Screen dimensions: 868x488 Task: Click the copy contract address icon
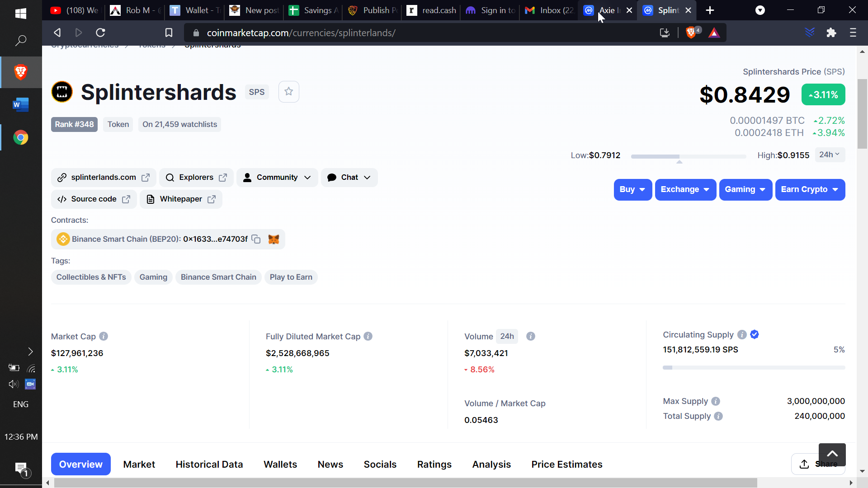256,238
